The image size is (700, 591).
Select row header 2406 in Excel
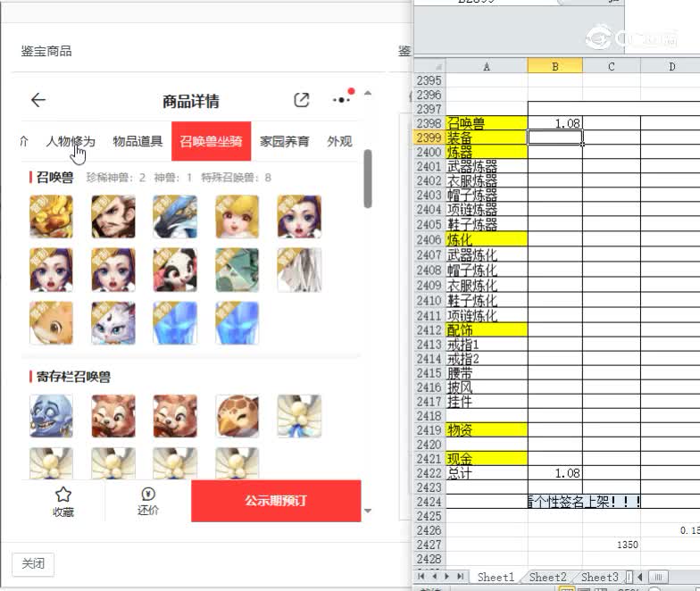pos(429,239)
